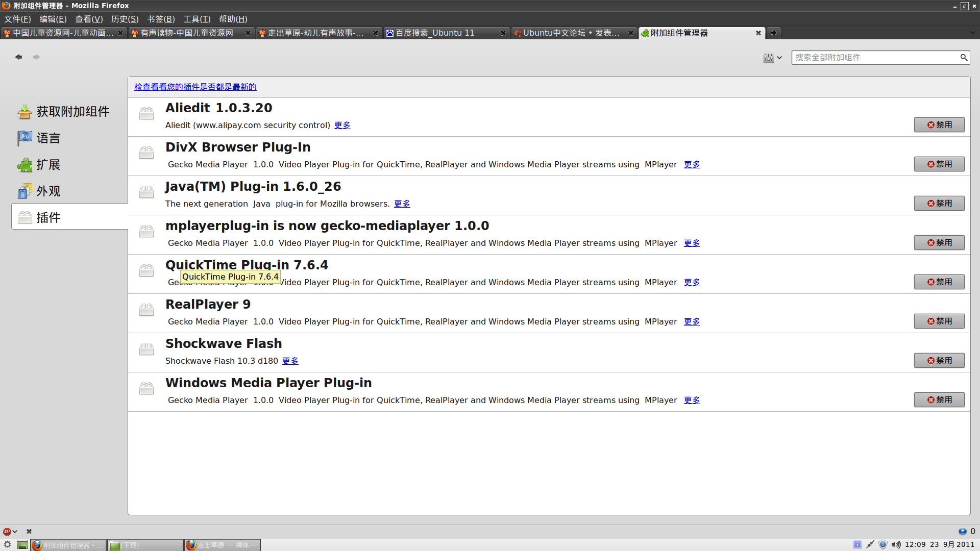Click the plugin icon for Windows Media Player
Screen dimensions: 980x551
[x=146, y=388]
